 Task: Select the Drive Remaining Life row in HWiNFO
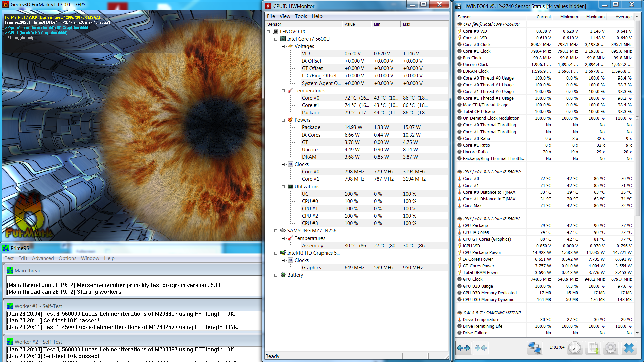(545, 326)
